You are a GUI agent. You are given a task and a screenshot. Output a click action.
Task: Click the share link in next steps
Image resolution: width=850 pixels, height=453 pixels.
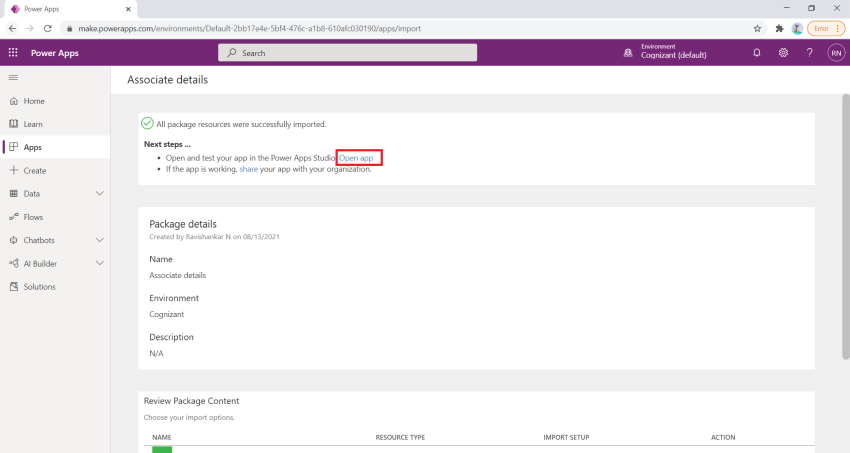point(248,169)
